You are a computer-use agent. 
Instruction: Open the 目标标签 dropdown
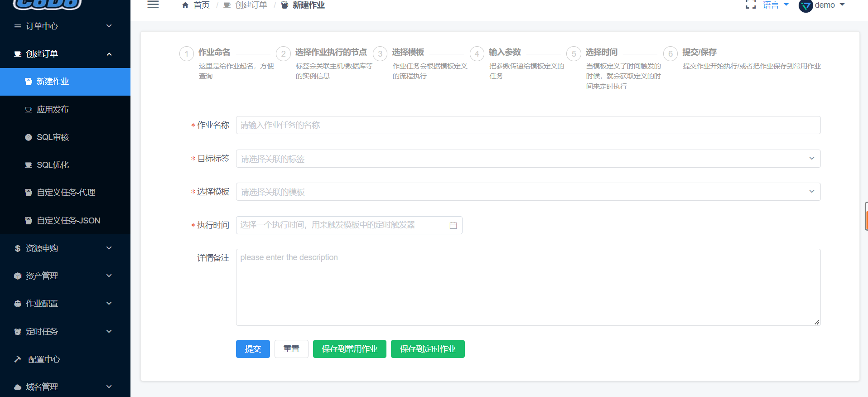(x=528, y=159)
